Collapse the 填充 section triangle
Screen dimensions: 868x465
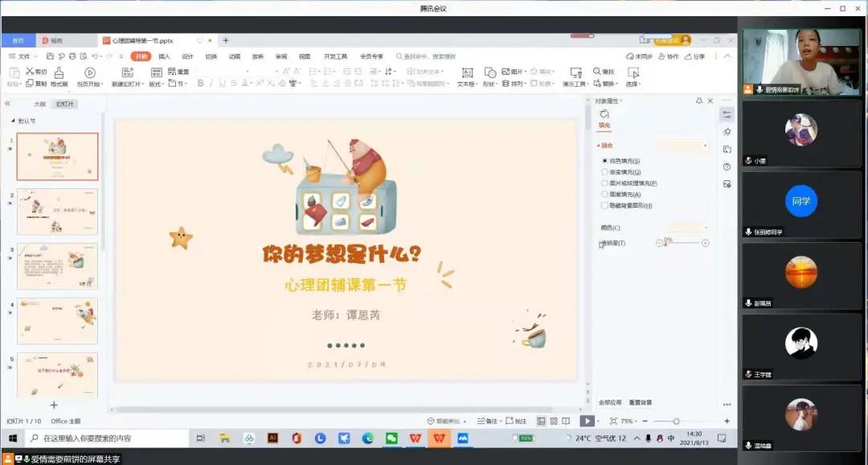599,146
